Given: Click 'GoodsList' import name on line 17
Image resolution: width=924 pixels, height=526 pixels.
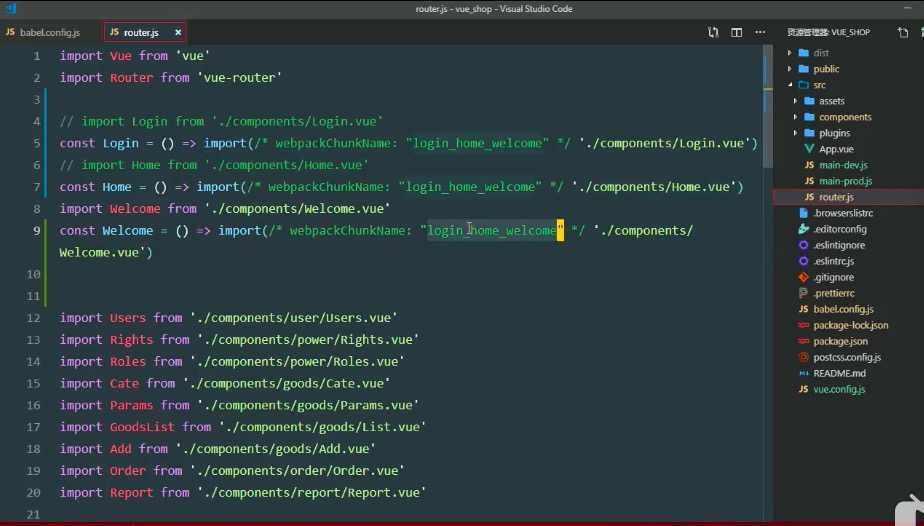Looking at the screenshot, I should (142, 427).
